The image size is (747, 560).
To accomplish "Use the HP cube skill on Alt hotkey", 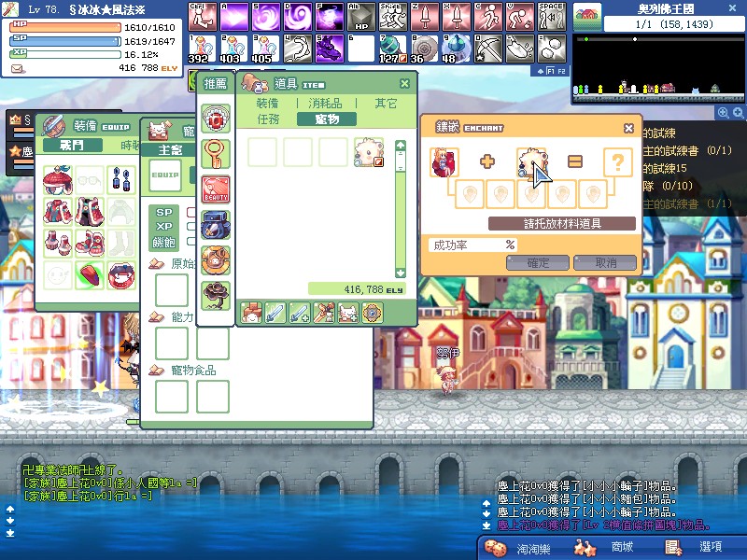I will tap(361, 16).
